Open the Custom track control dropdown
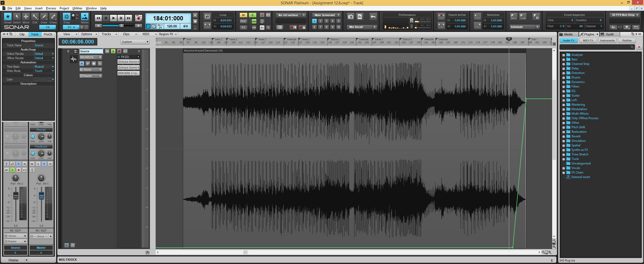This screenshot has height=264, width=644. click(135, 42)
